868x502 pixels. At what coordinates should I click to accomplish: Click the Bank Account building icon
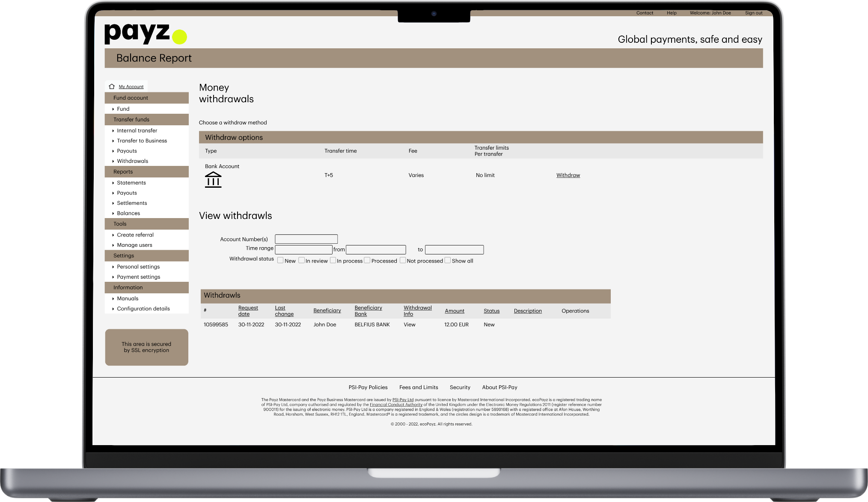point(213,180)
